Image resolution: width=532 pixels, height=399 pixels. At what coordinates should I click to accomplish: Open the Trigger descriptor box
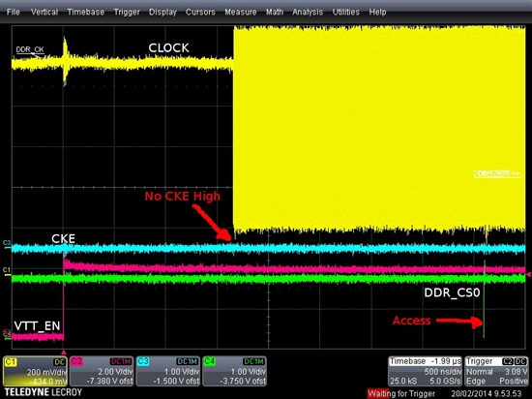[496, 371]
